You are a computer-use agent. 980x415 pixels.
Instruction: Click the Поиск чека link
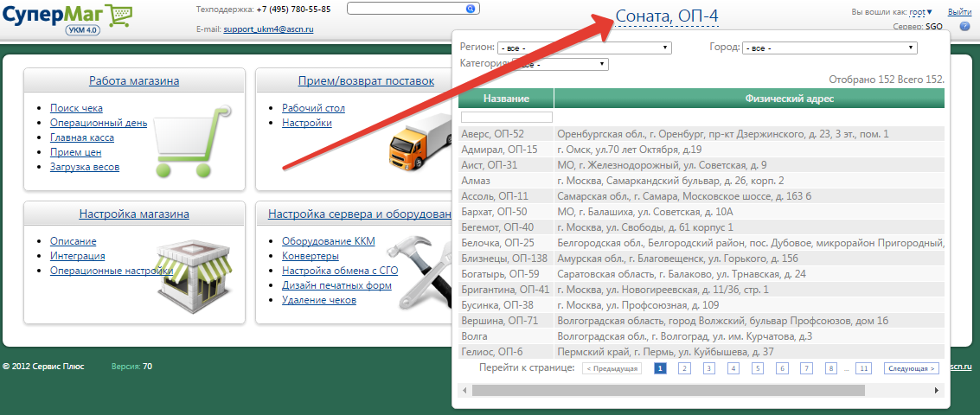click(76, 108)
